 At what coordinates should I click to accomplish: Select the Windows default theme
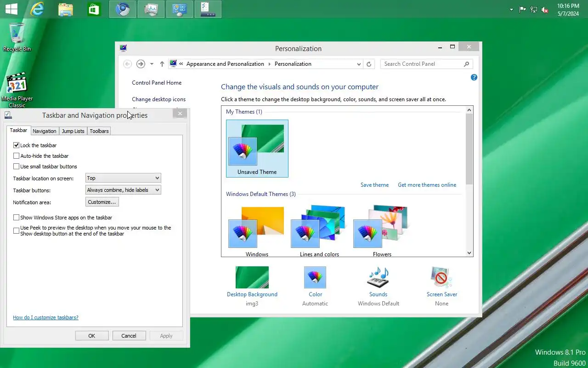(257, 231)
